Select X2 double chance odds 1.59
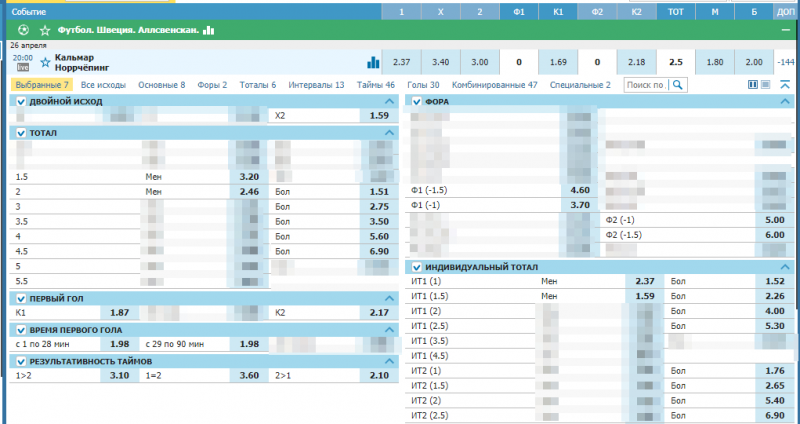 379,116
